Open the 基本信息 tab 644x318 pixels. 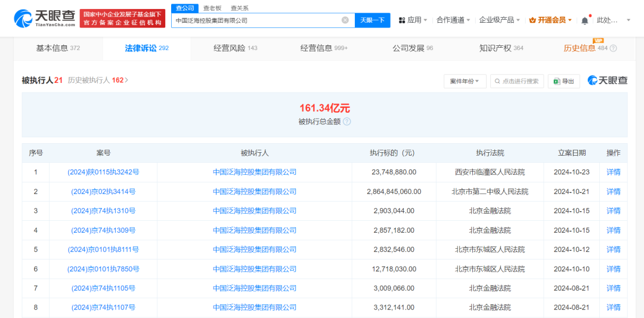click(x=58, y=48)
